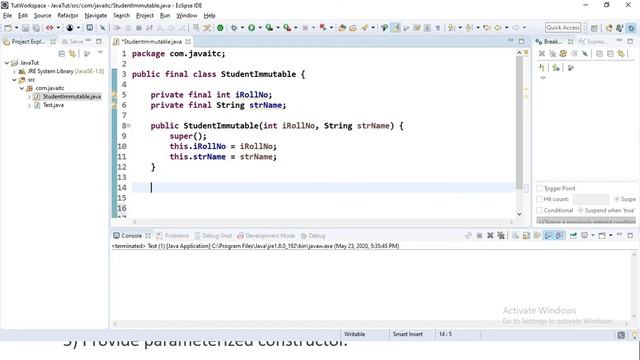This screenshot has height=360, width=640.
Task: Expand the StudentImmutable.java tree node
Action: 29,97
